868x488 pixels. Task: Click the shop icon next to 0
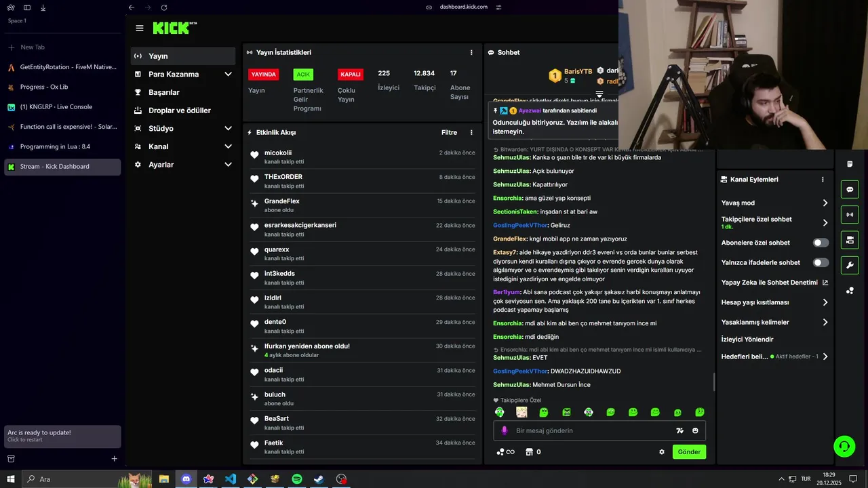coord(529,452)
